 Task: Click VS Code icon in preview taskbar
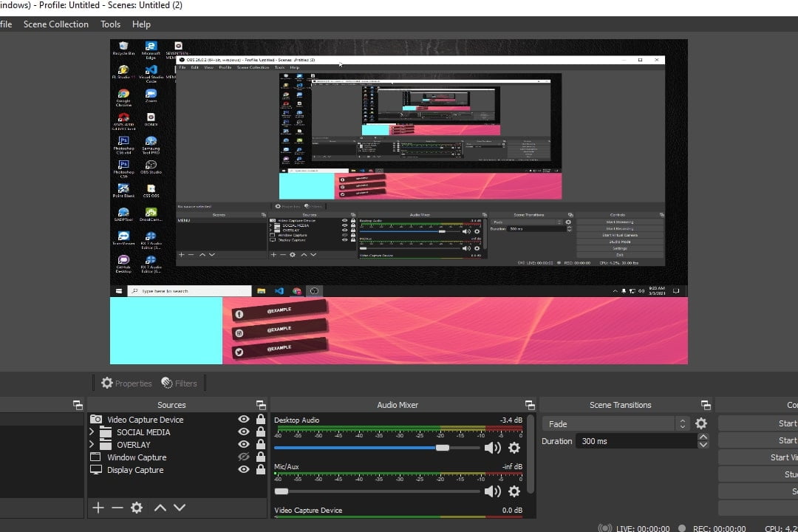point(279,291)
